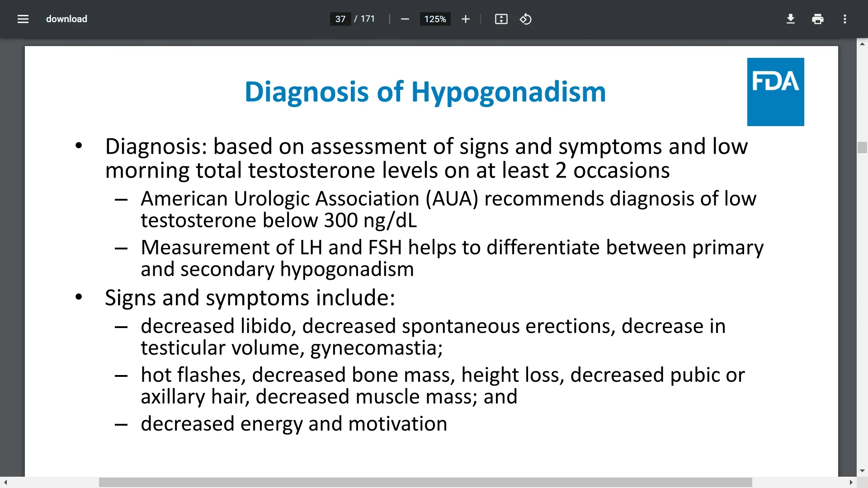Image resolution: width=868 pixels, height=488 pixels.
Task: Click the 'Diagnosis of Hypogonadism' slide title
Action: tap(425, 92)
